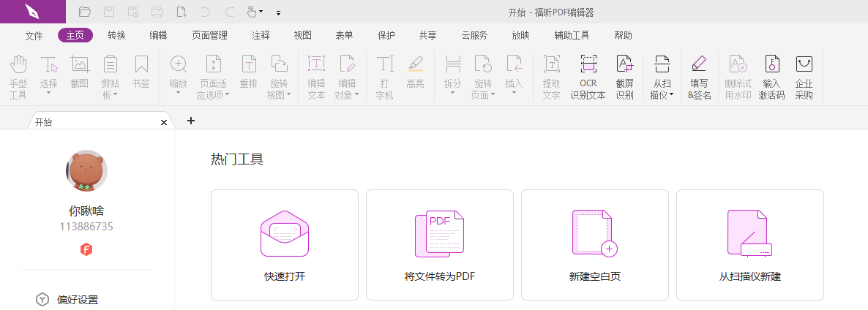Screen dimensions: 868x310
Task: Add a new tab with plus button
Action: (191, 121)
